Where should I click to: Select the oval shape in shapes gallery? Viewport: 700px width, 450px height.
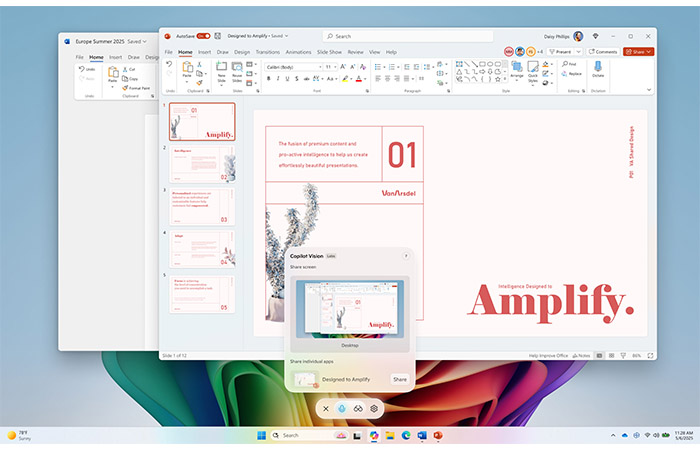pos(490,64)
